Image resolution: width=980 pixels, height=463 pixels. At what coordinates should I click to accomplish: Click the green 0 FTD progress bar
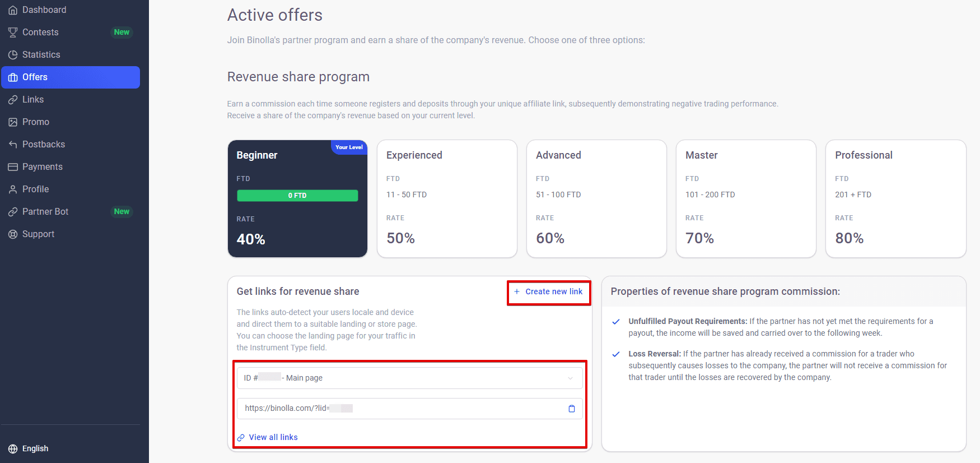point(297,196)
